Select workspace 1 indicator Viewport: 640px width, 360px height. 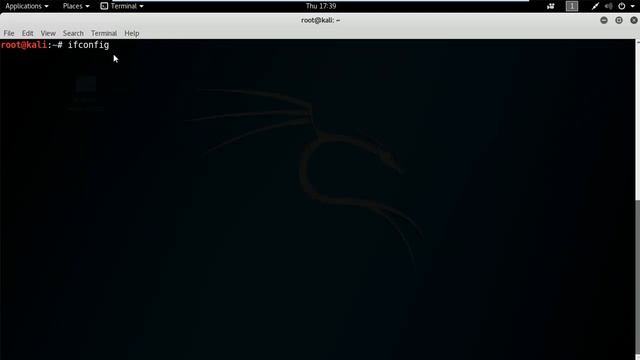572,6
